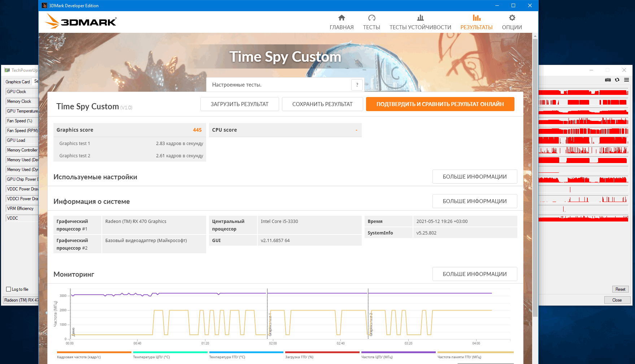Click the CPU score header
This screenshot has height=364, width=635.
pos(285,130)
